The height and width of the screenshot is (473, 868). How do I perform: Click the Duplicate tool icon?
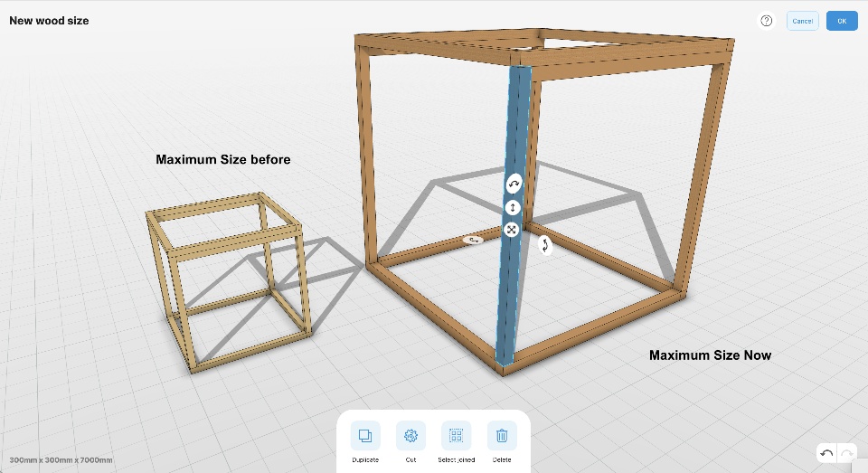365,435
